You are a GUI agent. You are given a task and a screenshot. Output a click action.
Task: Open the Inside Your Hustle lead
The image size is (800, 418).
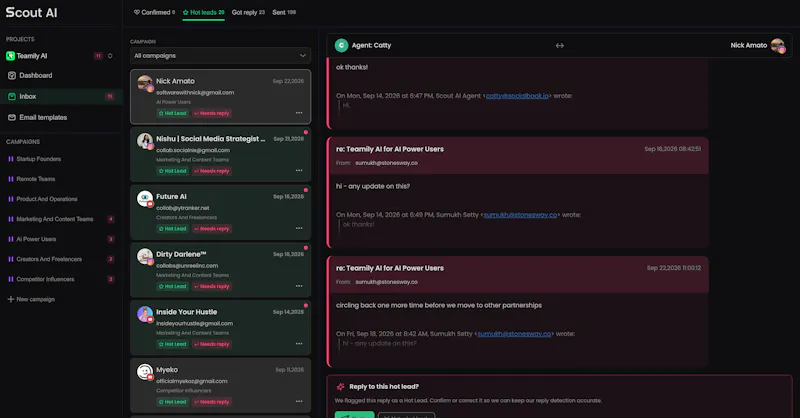tap(220, 328)
